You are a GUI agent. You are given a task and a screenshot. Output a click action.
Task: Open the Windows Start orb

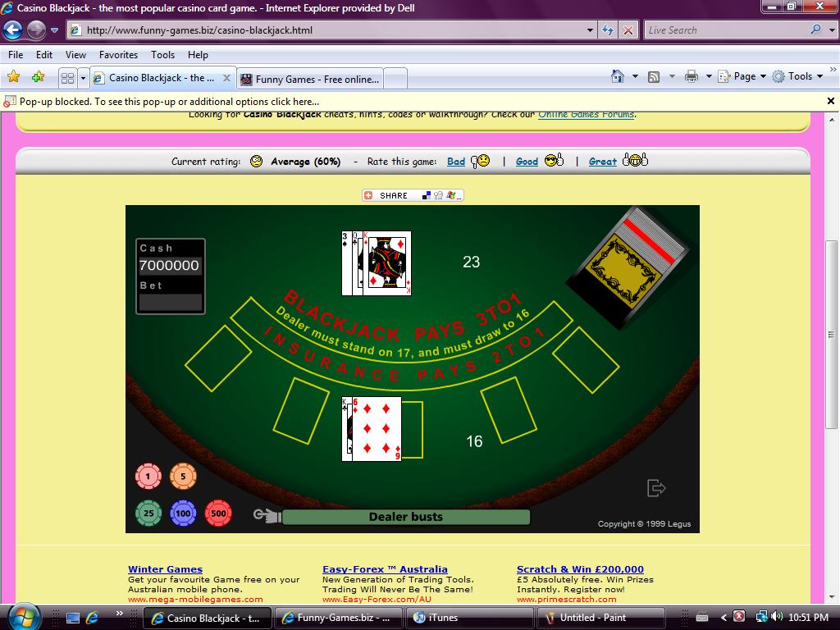click(24, 617)
